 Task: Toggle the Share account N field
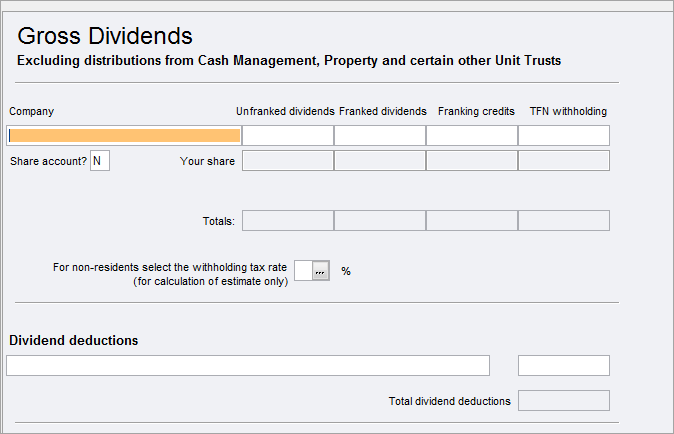100,161
